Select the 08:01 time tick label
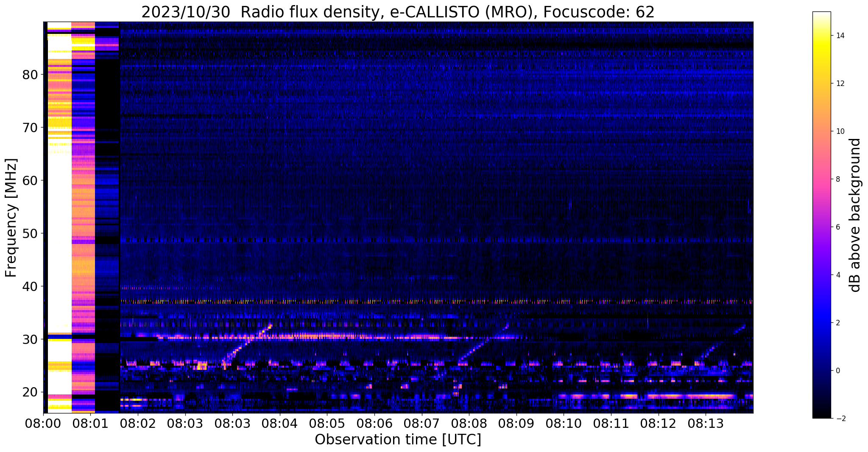The height and width of the screenshot is (452, 868). pyautogui.click(x=90, y=424)
